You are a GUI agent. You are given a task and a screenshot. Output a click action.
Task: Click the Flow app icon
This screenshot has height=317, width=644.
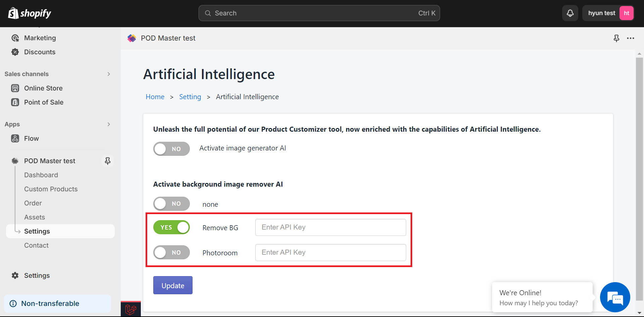tap(15, 138)
